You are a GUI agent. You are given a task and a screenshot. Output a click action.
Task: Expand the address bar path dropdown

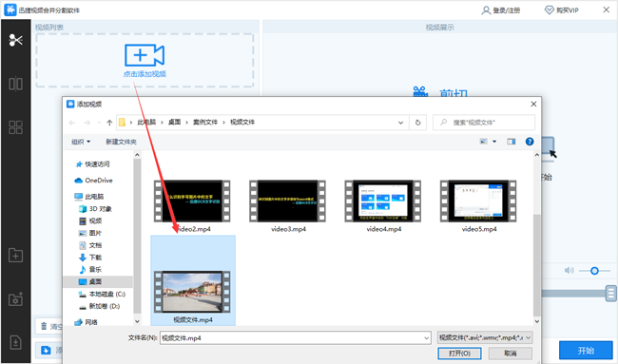[401, 123]
